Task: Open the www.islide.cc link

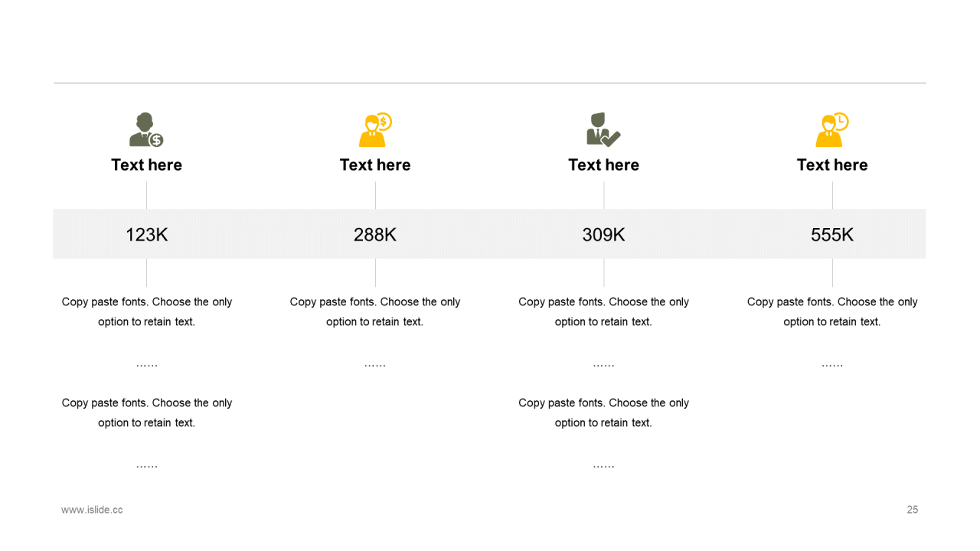Action: point(92,510)
